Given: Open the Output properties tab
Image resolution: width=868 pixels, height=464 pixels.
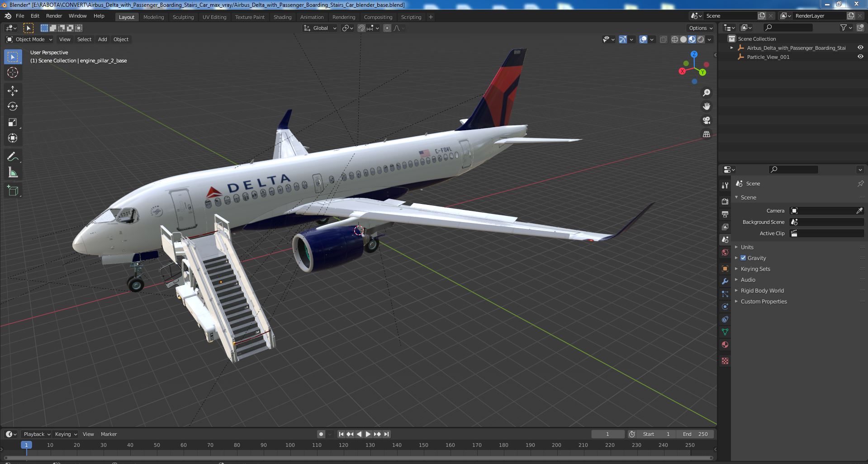Looking at the screenshot, I should point(725,214).
